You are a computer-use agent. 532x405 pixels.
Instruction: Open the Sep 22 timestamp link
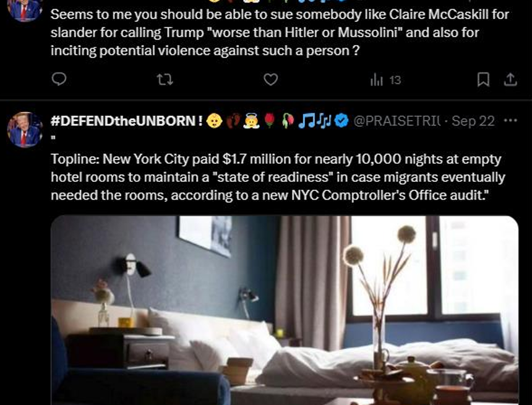tap(473, 121)
